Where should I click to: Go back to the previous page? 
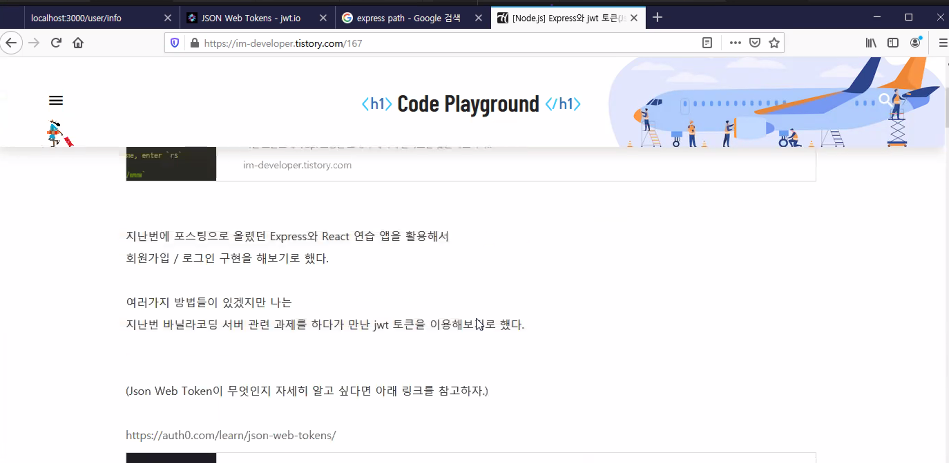tap(11, 43)
